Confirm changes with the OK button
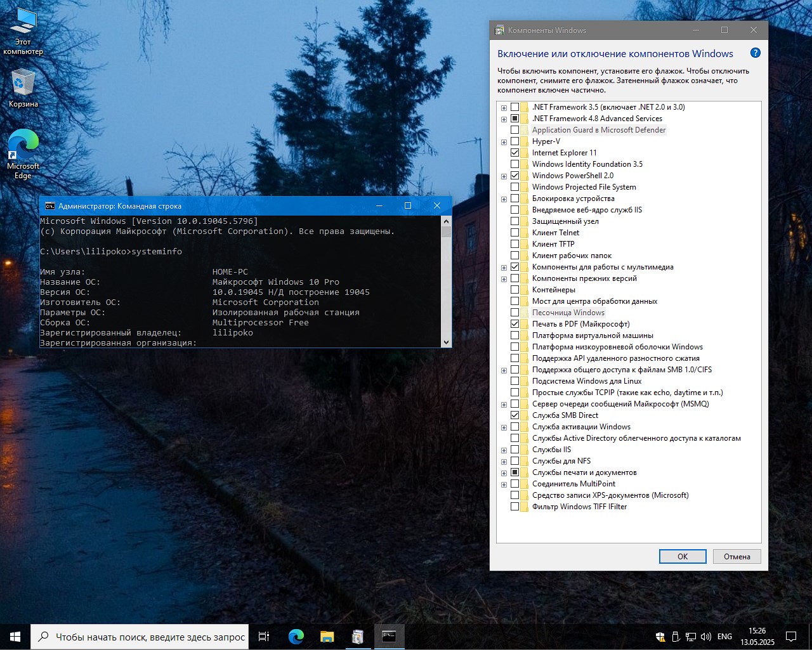This screenshot has height=650, width=812. (682, 556)
